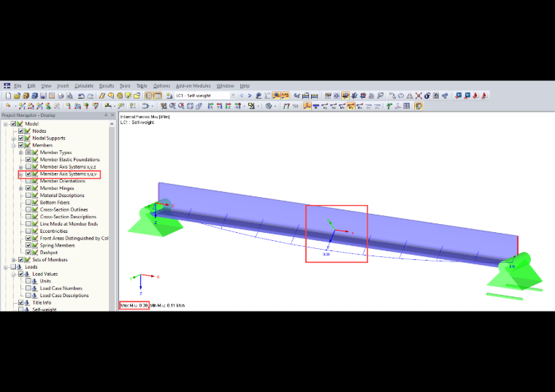This screenshot has width=555, height=392.
Task: Uncheck the Dashpot checkbox
Action: pos(28,253)
